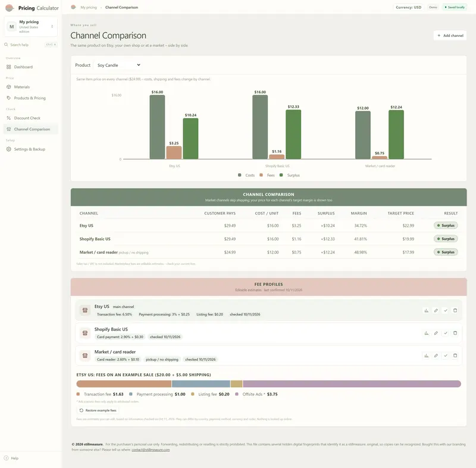Click the Saved locally status badge
The width and height of the screenshot is (476, 468).
pos(455,7)
